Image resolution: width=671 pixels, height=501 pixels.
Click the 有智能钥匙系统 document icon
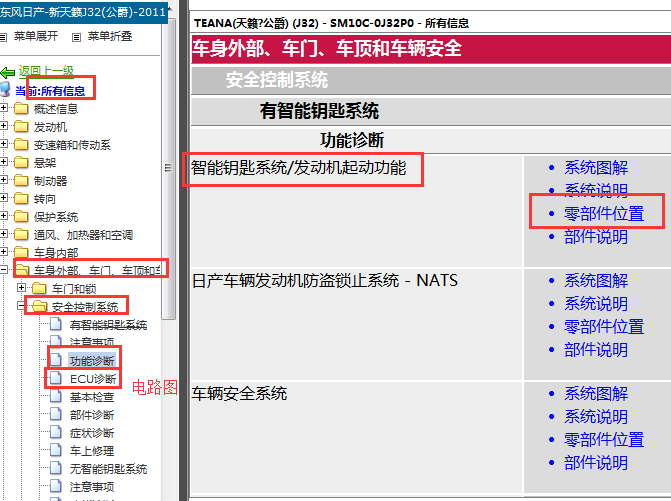click(56, 324)
